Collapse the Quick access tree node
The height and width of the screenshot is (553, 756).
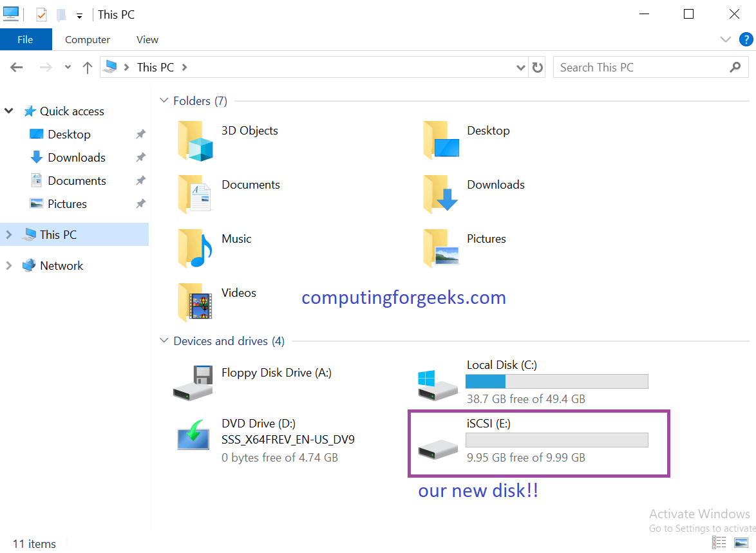tap(8, 111)
